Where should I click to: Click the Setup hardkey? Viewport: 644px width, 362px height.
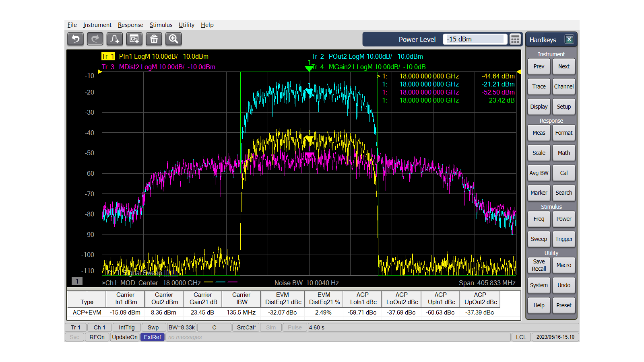point(564,107)
